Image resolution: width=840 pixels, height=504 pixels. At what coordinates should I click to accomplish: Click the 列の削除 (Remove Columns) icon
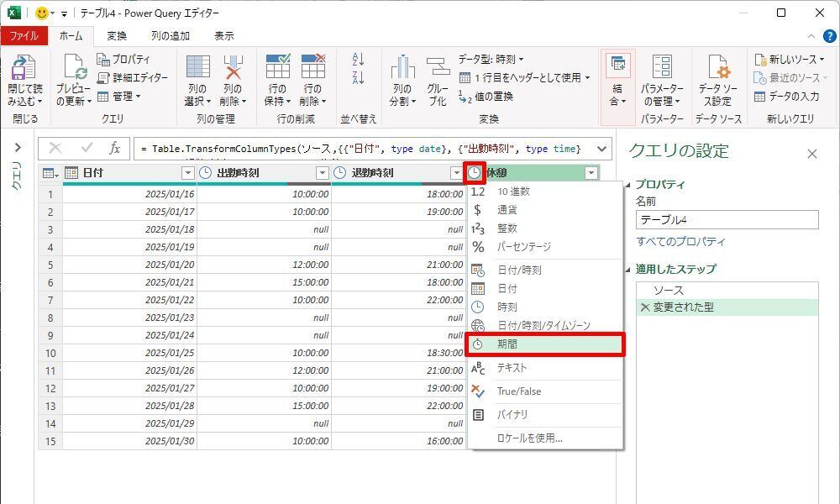click(x=232, y=69)
